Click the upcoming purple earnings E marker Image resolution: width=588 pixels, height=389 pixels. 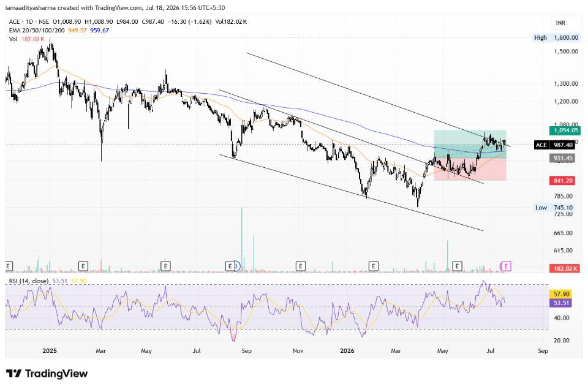[x=507, y=266]
